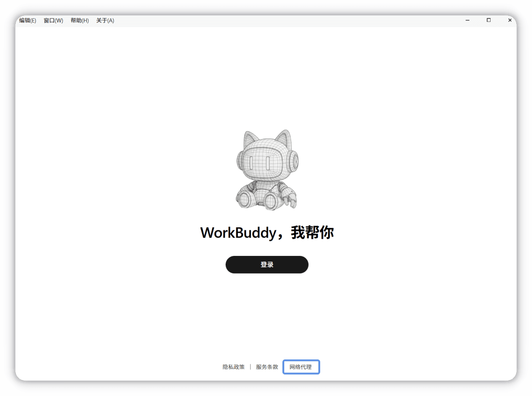Click the WorkBuddy robot cat mascot
The height and width of the screenshot is (396, 532).
point(267,170)
